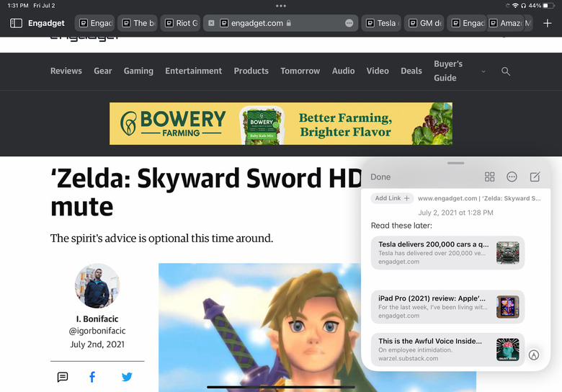Open @igorbonifacic author handle
The width and height of the screenshot is (562, 392).
97,331
